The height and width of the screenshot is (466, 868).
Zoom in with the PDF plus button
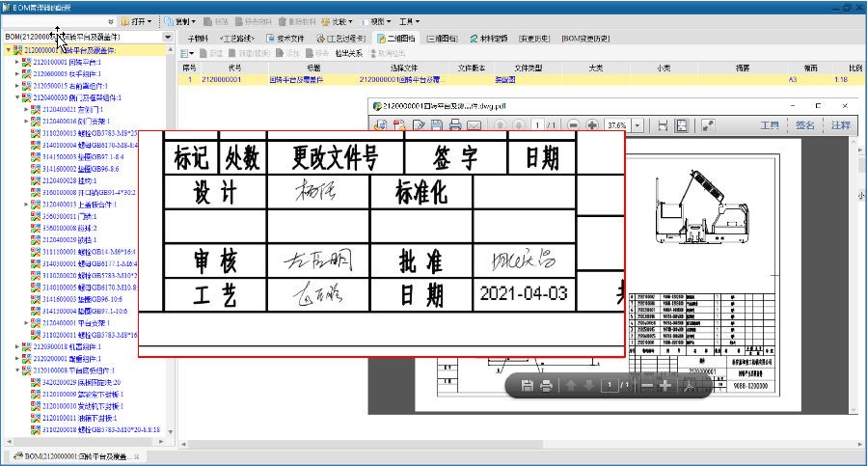(x=592, y=125)
